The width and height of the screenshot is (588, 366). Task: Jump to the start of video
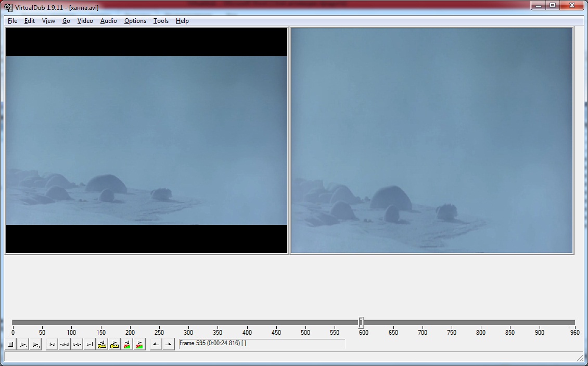pos(52,344)
